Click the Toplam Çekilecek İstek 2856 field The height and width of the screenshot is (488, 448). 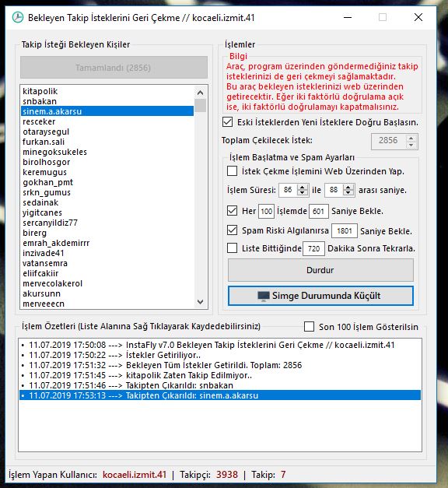(x=389, y=142)
